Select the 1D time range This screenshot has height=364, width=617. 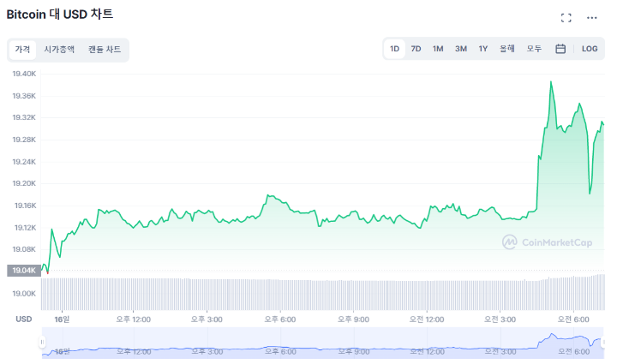pos(394,49)
